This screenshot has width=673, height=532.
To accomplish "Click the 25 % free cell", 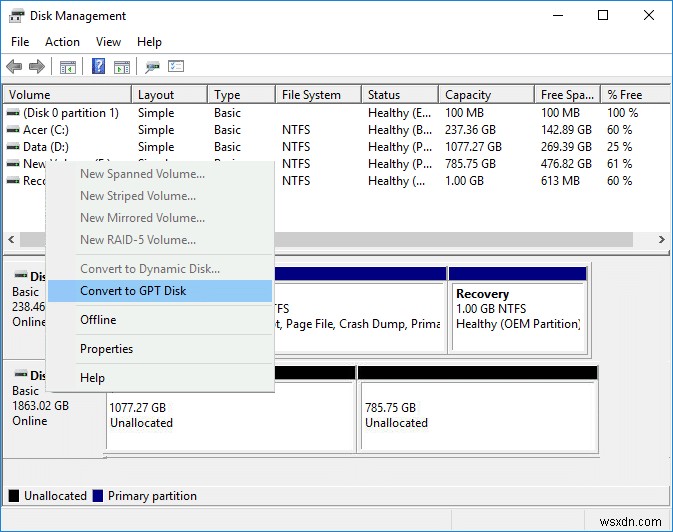I will [619, 147].
